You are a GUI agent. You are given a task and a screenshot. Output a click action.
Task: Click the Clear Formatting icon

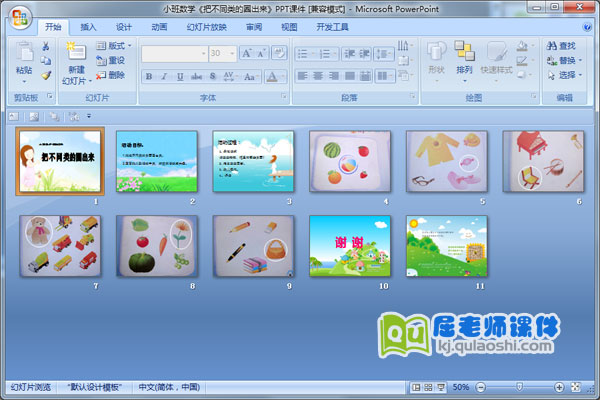point(279,53)
